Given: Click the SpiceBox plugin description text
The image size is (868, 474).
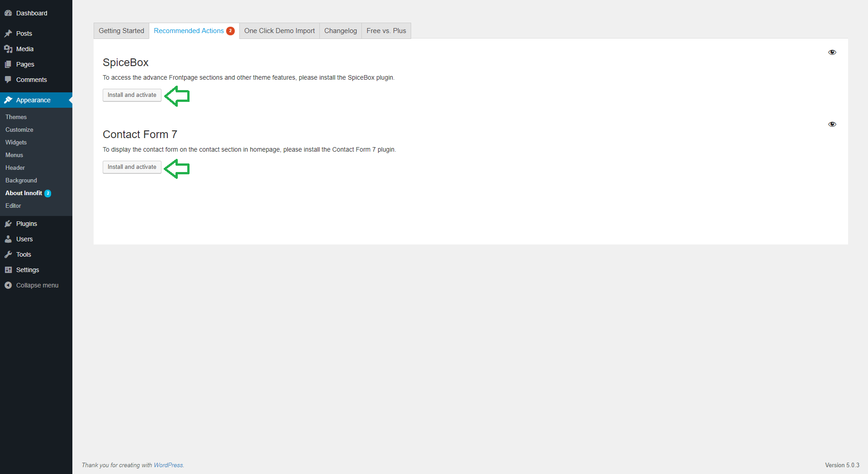Looking at the screenshot, I should [x=249, y=77].
